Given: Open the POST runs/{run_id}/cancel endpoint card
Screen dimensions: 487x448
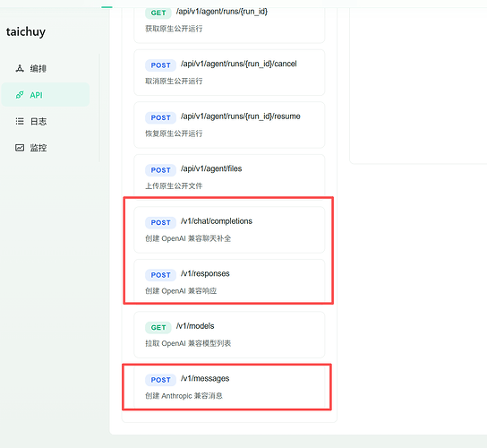Looking at the screenshot, I should pyautogui.click(x=229, y=73).
